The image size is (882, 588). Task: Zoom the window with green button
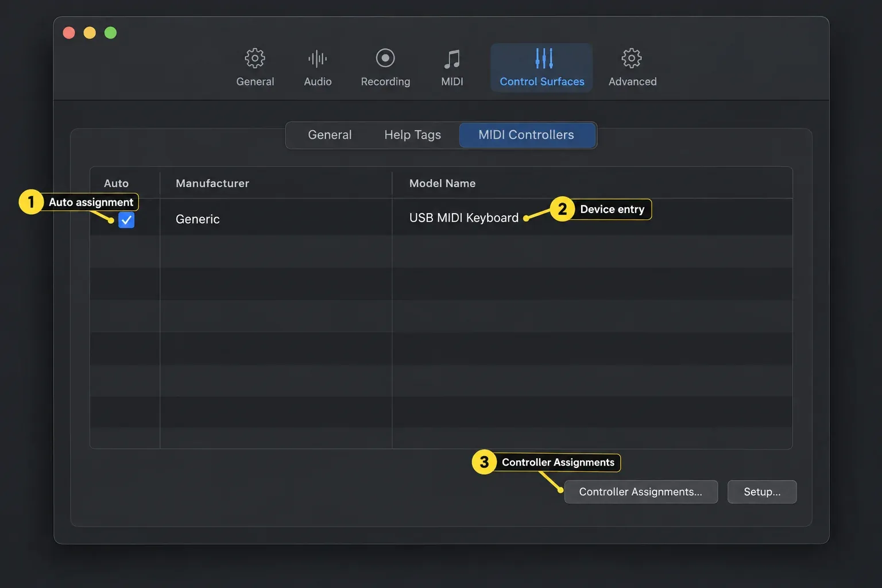111,33
